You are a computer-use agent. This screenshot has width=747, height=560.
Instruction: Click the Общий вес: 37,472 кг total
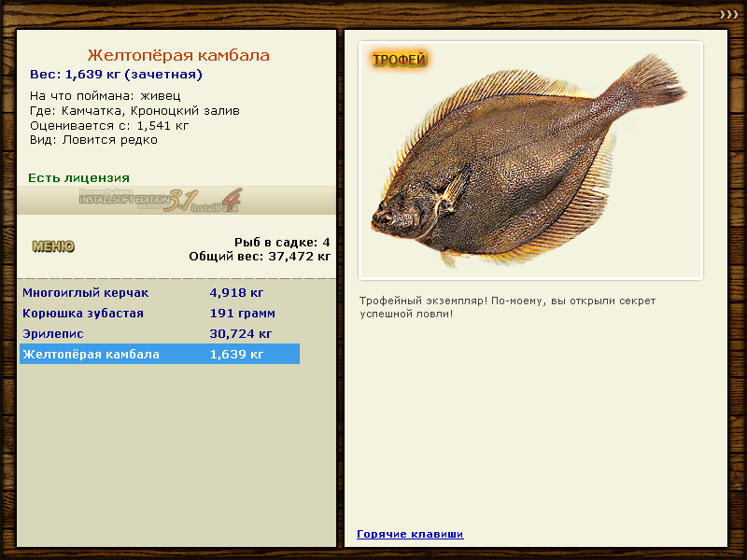pyautogui.click(x=260, y=256)
